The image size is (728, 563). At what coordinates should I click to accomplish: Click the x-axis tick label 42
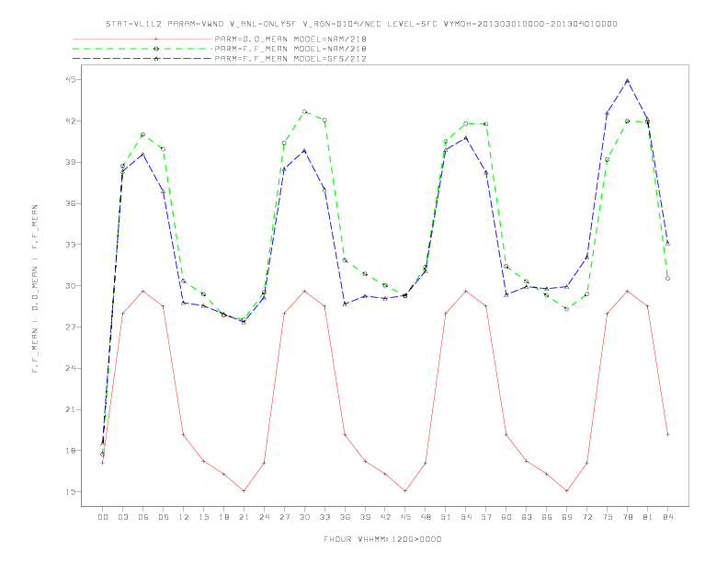385,517
